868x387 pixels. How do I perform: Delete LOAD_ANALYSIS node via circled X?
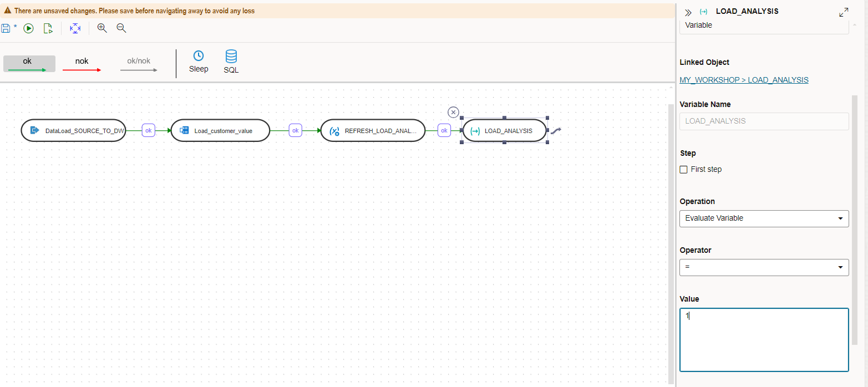(453, 113)
